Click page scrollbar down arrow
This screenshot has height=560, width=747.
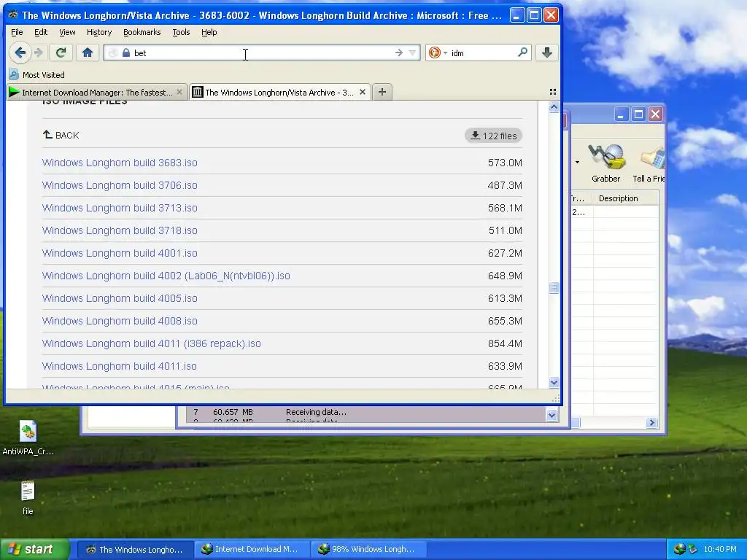[x=554, y=382]
